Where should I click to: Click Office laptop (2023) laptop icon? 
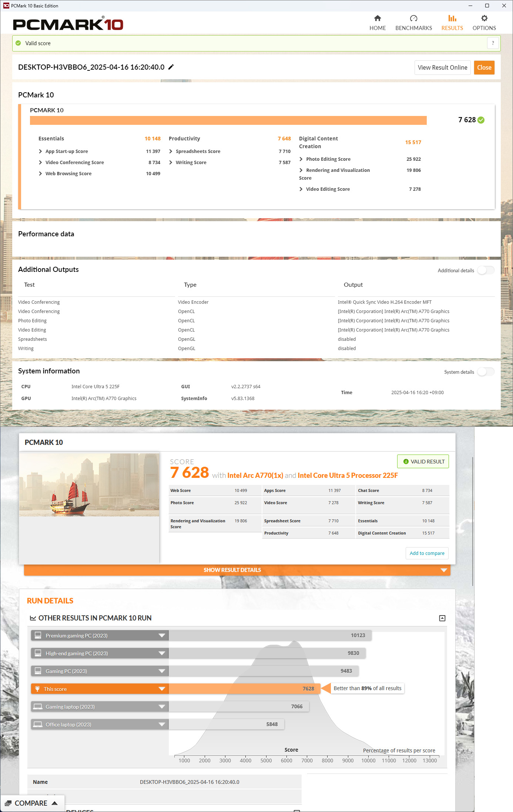pyautogui.click(x=38, y=724)
